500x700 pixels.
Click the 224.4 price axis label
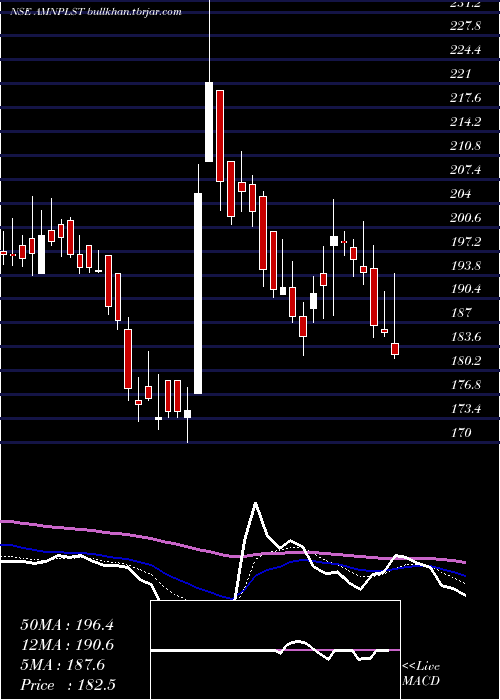(x=466, y=50)
